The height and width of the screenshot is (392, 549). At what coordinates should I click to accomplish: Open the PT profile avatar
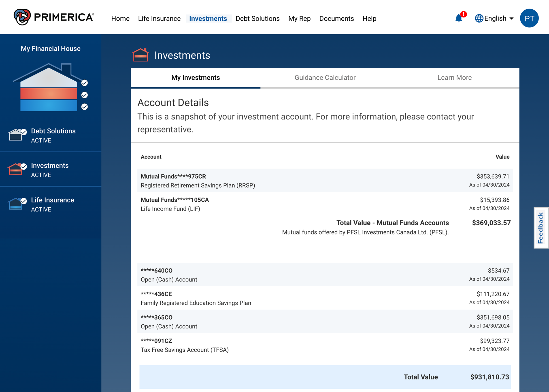pos(529,18)
